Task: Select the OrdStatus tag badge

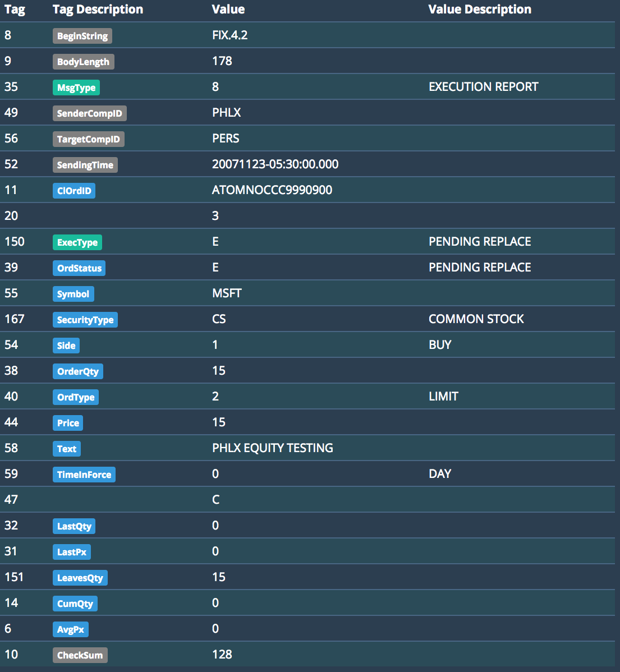Action: tap(79, 268)
